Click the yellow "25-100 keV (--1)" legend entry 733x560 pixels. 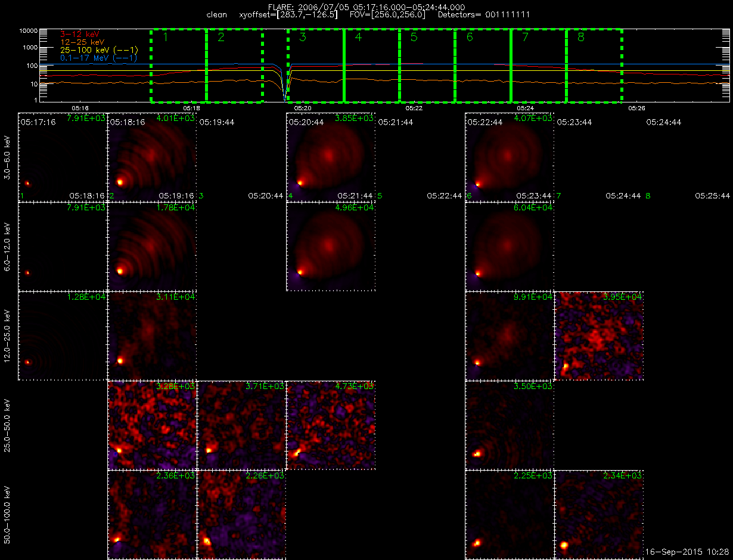coord(99,50)
